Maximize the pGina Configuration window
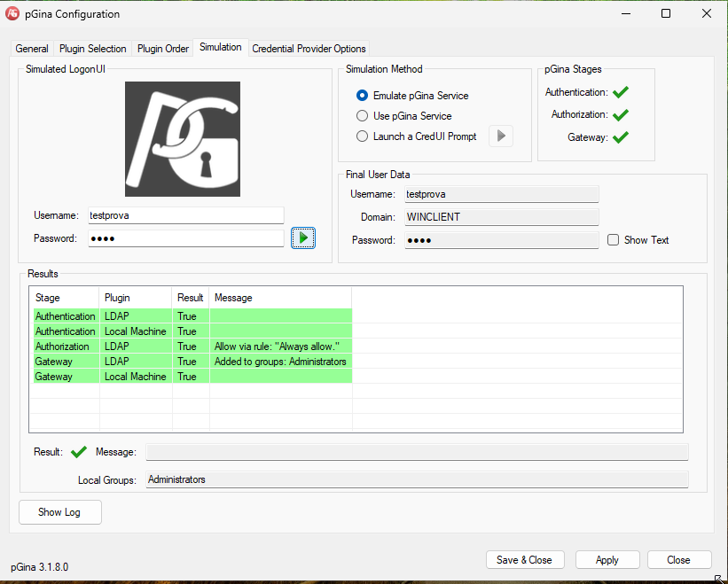The image size is (728, 584). point(666,13)
